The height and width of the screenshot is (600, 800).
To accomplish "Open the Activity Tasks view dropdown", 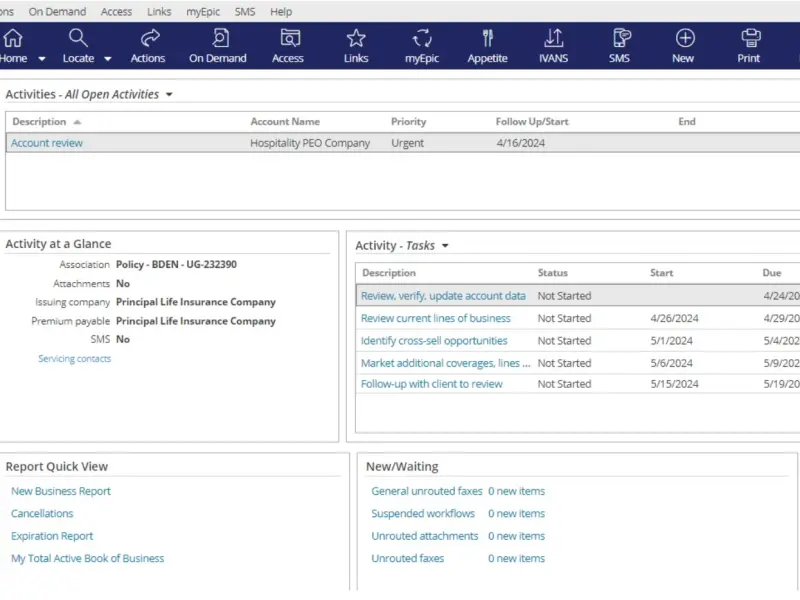I will 445,246.
